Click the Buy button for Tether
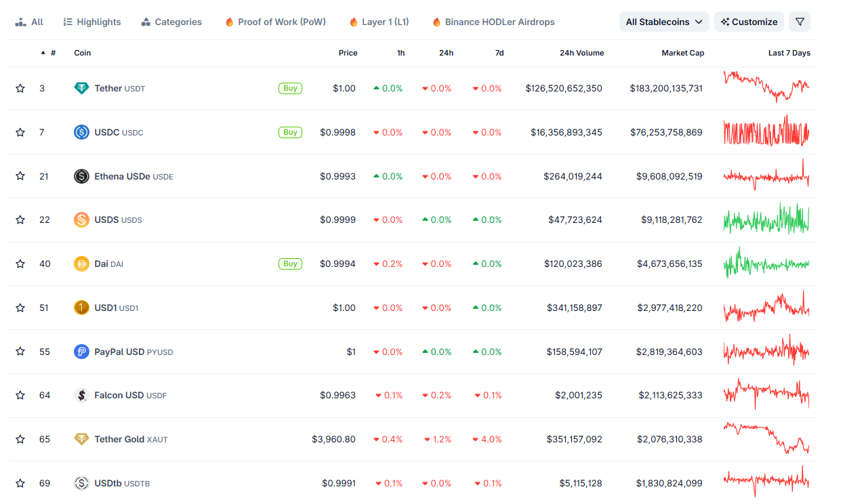This screenshot has width=843, height=504. pyautogui.click(x=290, y=88)
